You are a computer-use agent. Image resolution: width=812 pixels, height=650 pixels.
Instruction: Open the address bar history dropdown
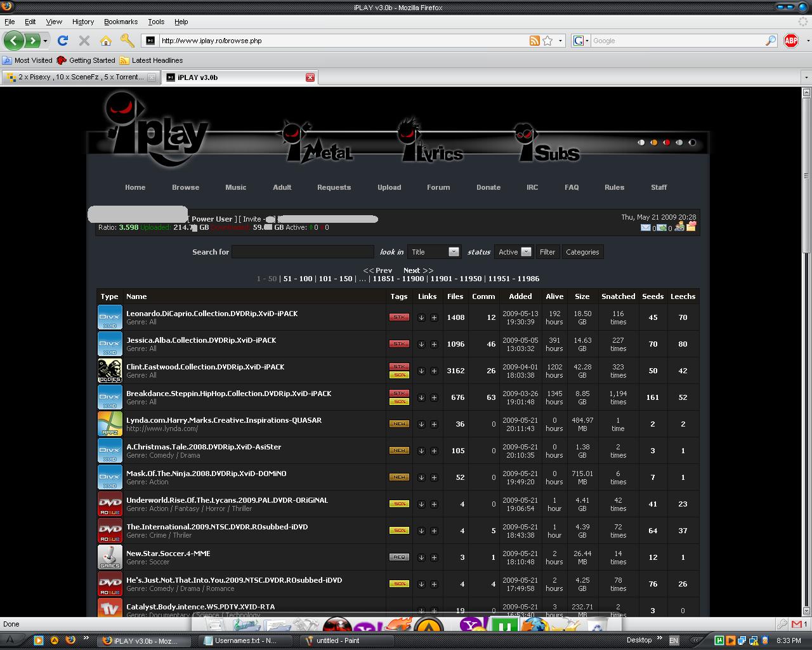pos(560,41)
